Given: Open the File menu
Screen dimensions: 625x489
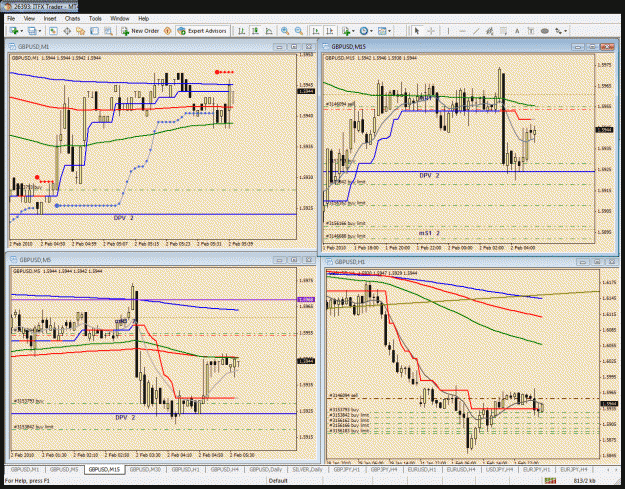Looking at the screenshot, I should pyautogui.click(x=11, y=18).
